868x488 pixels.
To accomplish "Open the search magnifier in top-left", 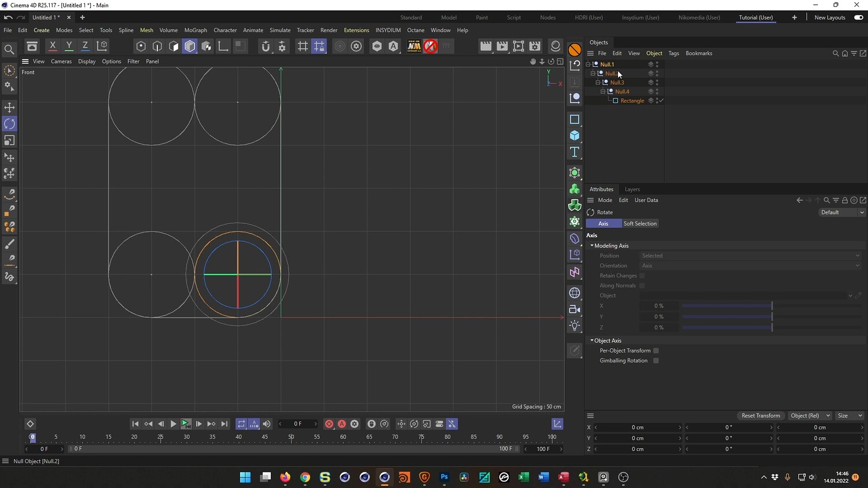I will pos(9,50).
